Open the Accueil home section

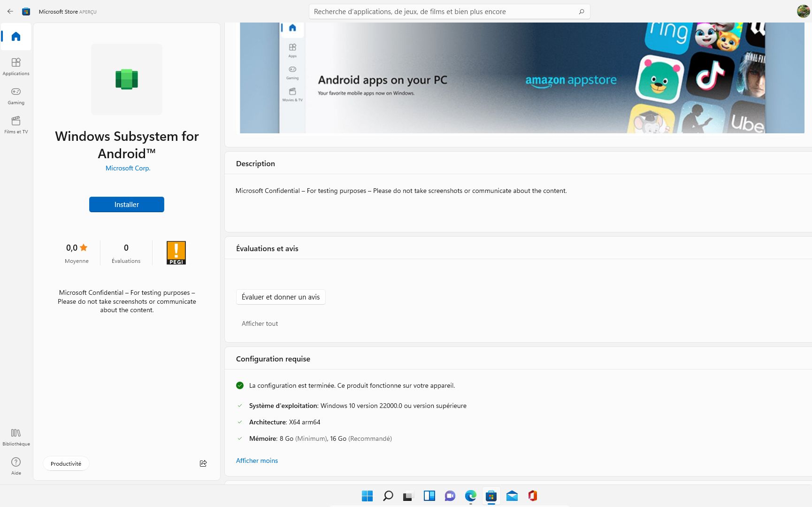15,37
